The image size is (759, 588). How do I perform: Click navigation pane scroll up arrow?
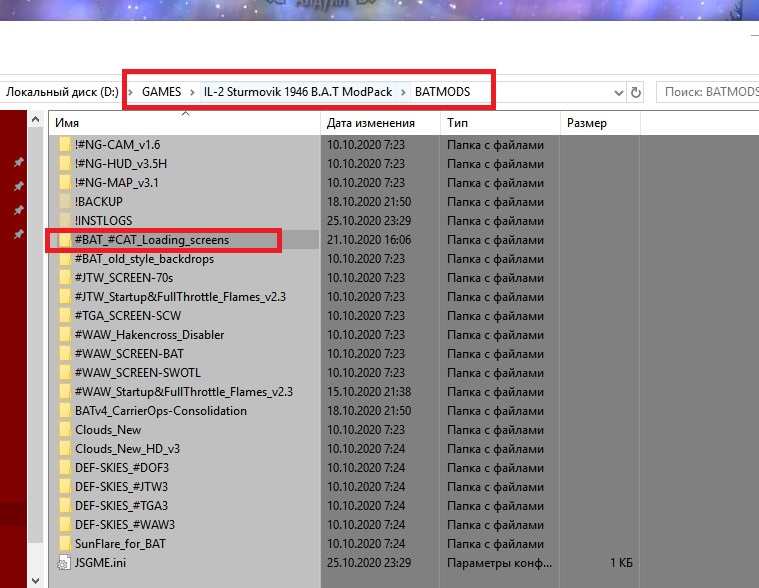click(35, 119)
